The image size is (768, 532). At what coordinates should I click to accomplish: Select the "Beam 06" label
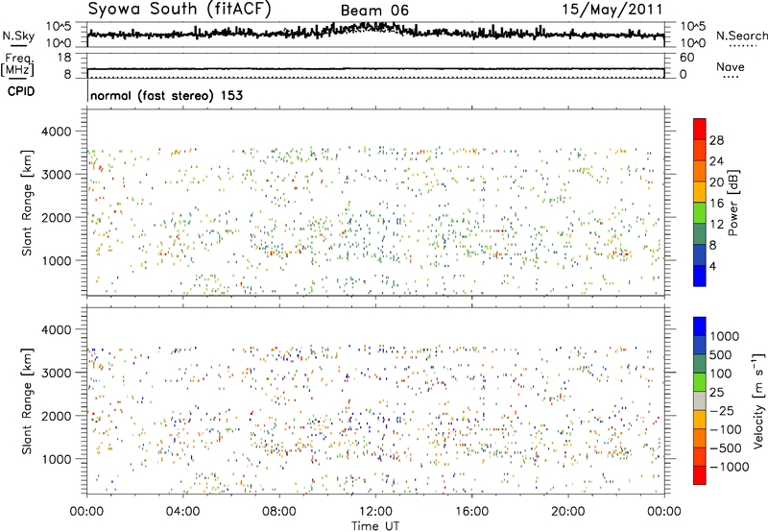tap(374, 11)
